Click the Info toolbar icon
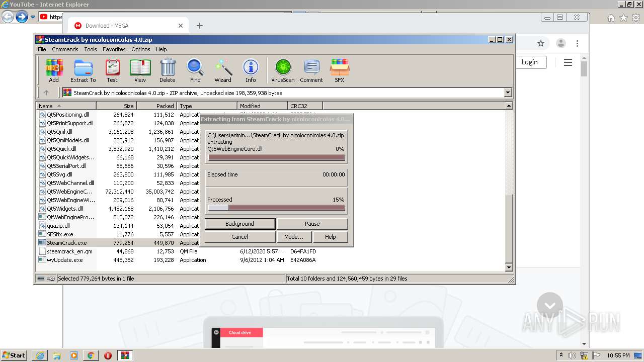Screen dimensions: 644x362 coord(251,71)
